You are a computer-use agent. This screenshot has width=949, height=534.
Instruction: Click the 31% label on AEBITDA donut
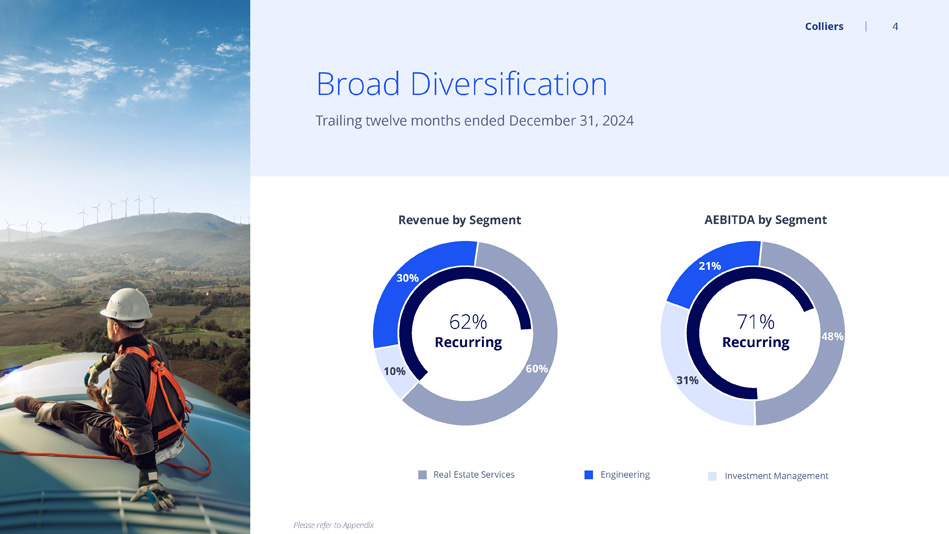tap(687, 380)
